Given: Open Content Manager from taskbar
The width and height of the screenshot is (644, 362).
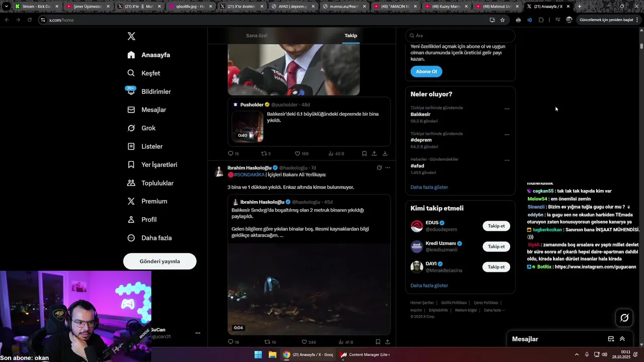Looking at the screenshot, I should [x=365, y=354].
